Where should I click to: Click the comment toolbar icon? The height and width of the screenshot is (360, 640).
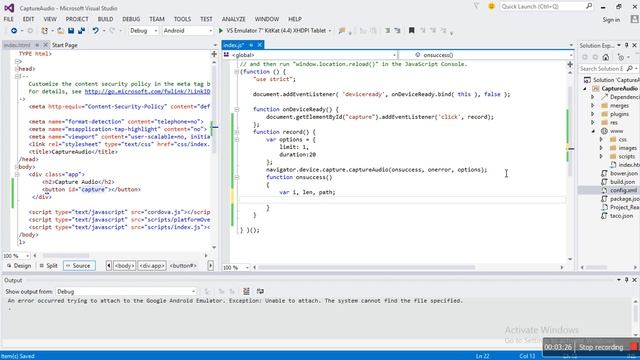(342, 31)
